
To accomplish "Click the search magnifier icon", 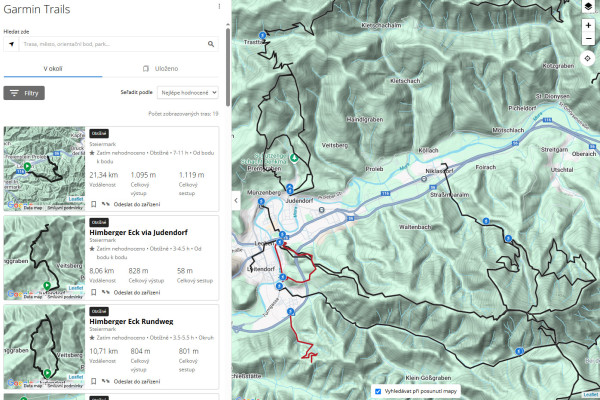I will pyautogui.click(x=211, y=44).
